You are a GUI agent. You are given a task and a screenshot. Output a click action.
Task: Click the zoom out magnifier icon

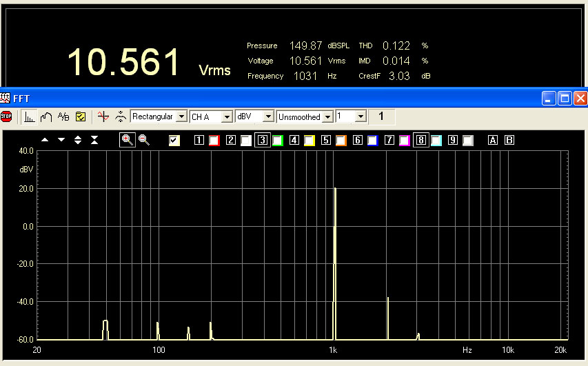point(144,140)
